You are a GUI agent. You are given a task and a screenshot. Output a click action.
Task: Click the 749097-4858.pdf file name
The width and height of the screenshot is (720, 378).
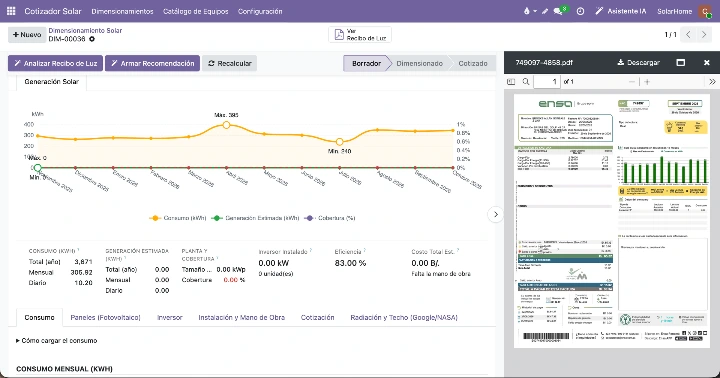point(544,62)
